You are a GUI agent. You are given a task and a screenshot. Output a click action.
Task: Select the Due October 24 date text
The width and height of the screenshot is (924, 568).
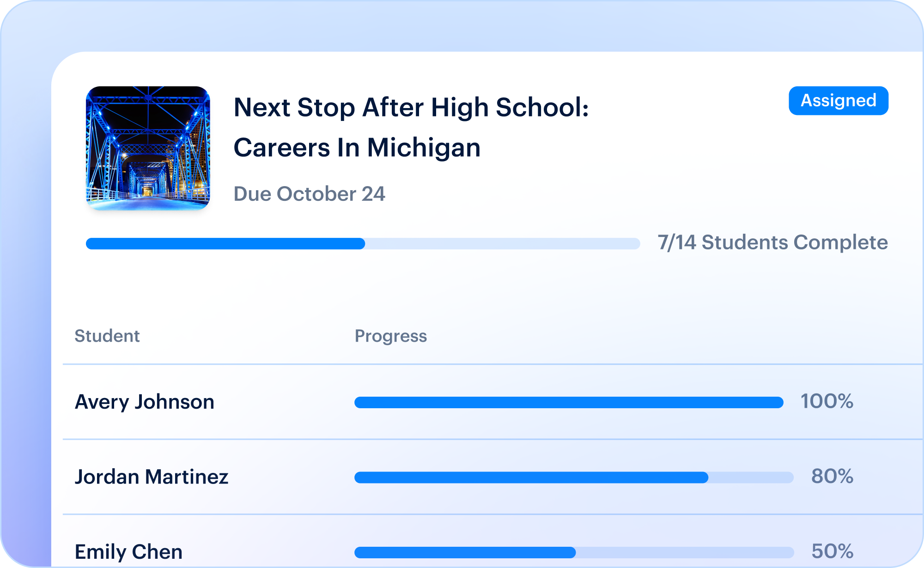pyautogui.click(x=309, y=194)
